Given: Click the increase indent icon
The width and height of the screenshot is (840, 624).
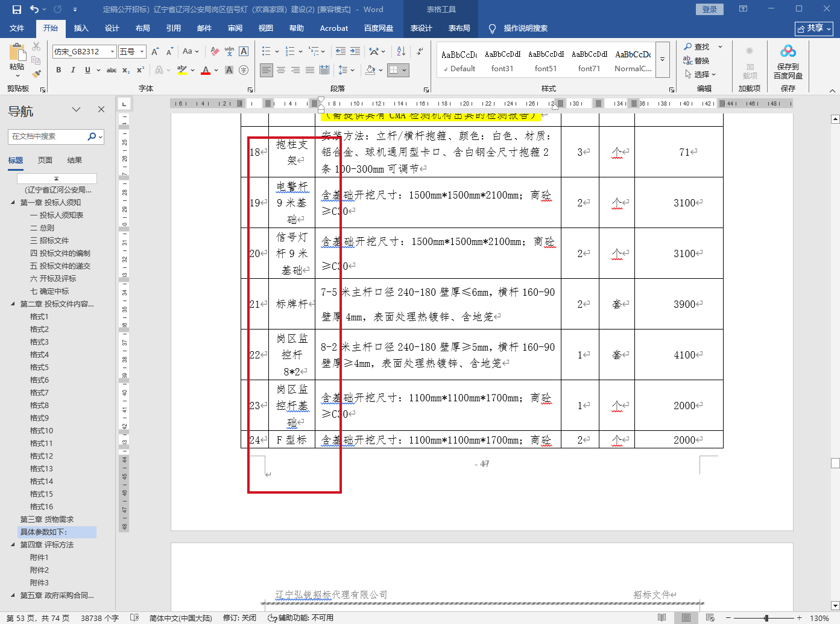Looking at the screenshot, I should click(x=355, y=52).
